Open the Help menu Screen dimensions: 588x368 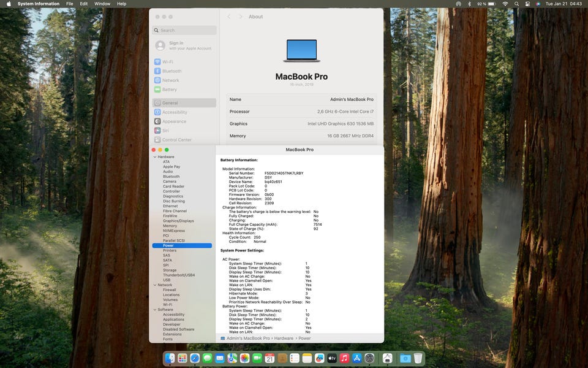121,4
